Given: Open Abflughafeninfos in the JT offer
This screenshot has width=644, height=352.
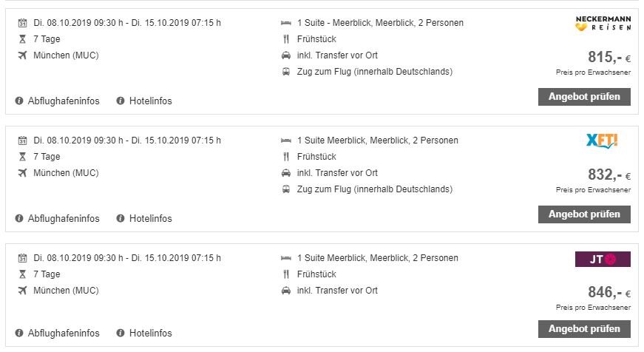Looking at the screenshot, I should [x=64, y=333].
